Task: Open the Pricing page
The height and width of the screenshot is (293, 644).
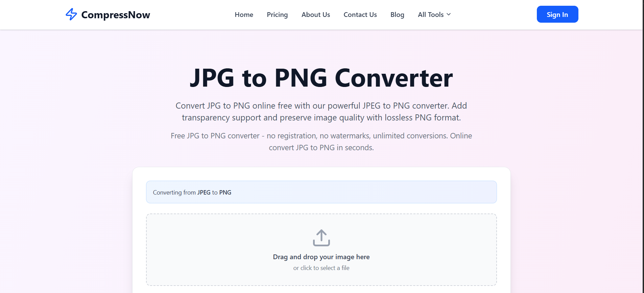Action: click(x=277, y=15)
